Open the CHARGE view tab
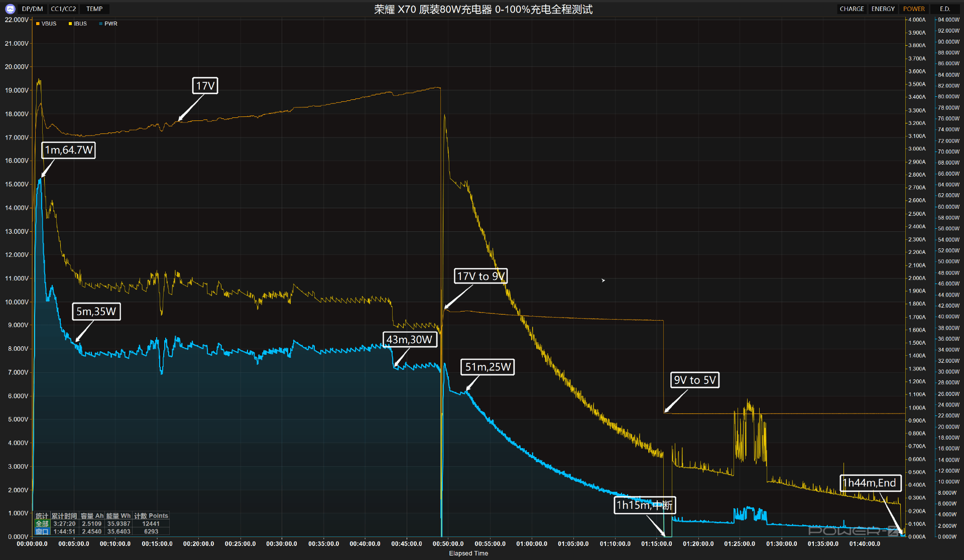Viewport: 964px width, 560px height. coord(852,9)
